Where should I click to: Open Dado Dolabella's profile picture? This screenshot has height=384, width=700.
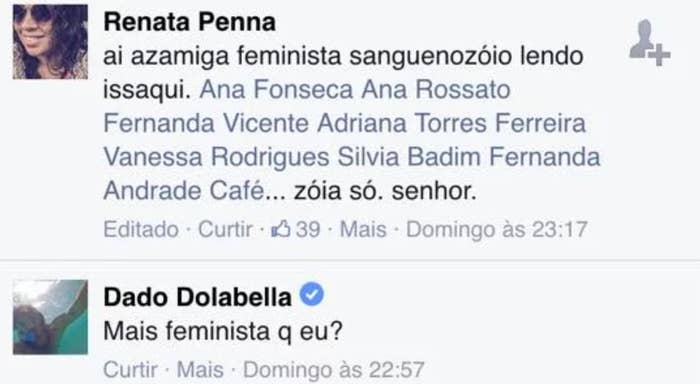point(50,317)
